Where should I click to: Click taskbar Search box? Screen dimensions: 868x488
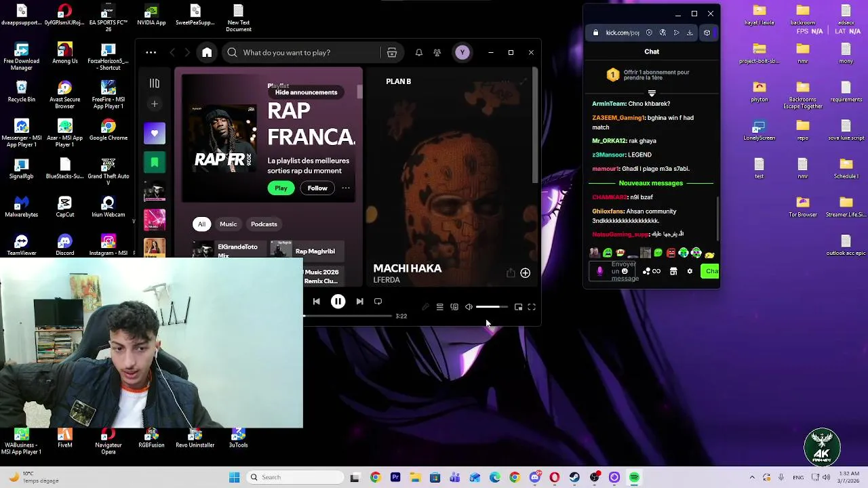(294, 477)
